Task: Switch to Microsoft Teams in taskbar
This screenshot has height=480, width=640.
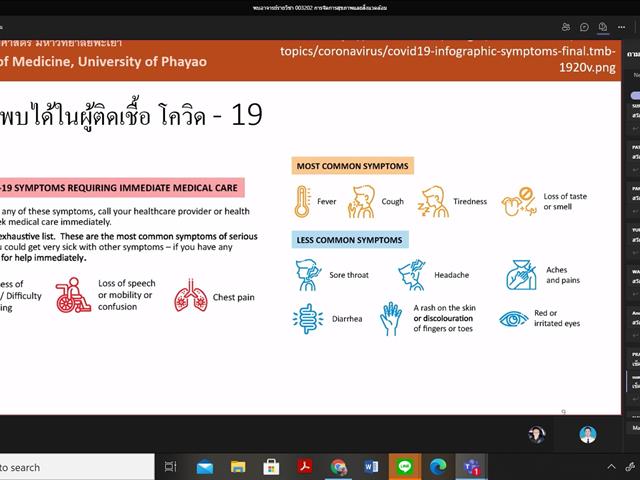Action: [x=471, y=467]
